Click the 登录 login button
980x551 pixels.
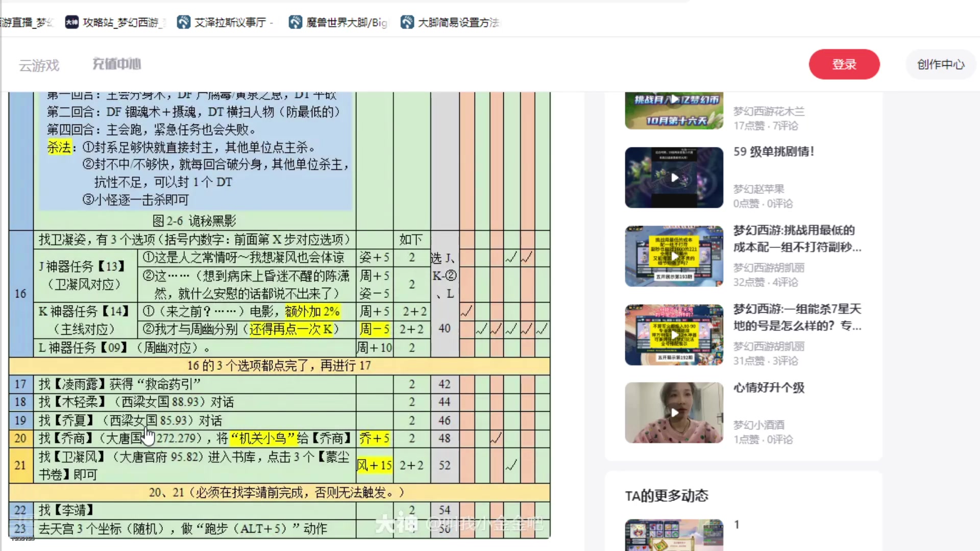844,64
